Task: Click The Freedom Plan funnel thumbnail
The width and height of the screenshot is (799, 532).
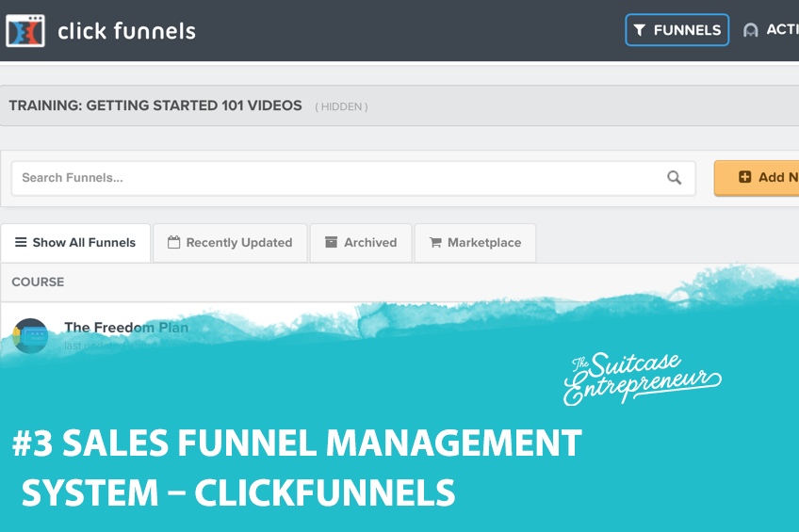Action: (x=30, y=335)
